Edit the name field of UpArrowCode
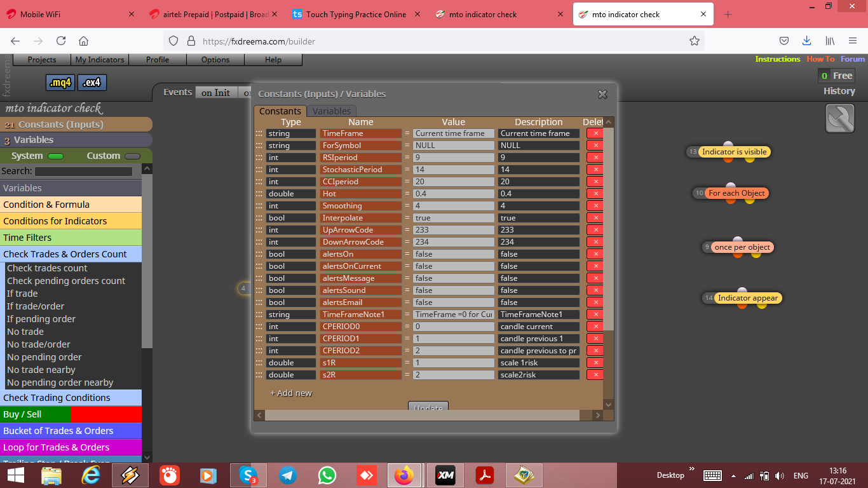 [361, 230]
